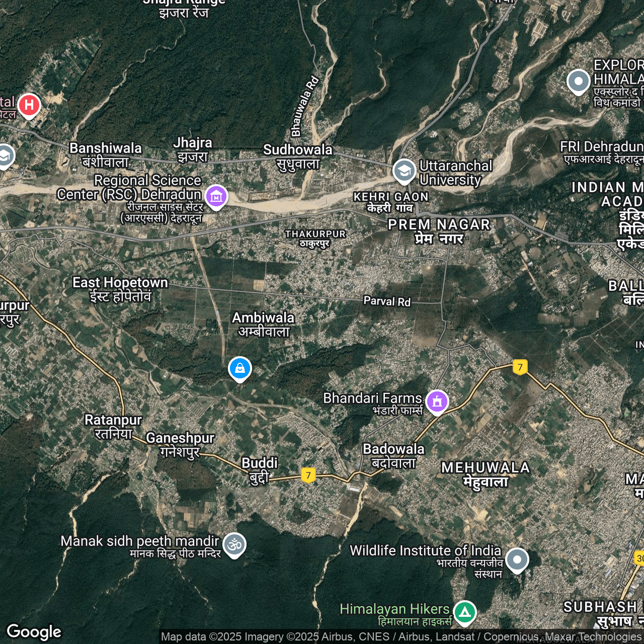Select the Manak sidh peeth mandir temple icon
Image resolution: width=644 pixels, height=644 pixels.
pos(234,544)
